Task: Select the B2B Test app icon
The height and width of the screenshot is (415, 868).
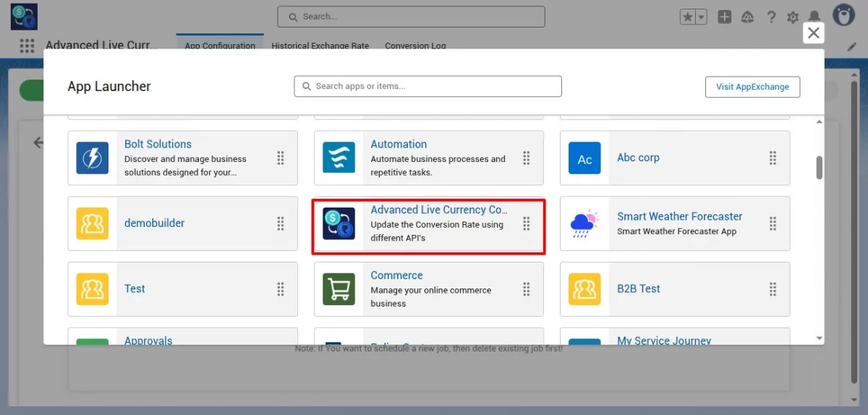Action: (x=584, y=289)
